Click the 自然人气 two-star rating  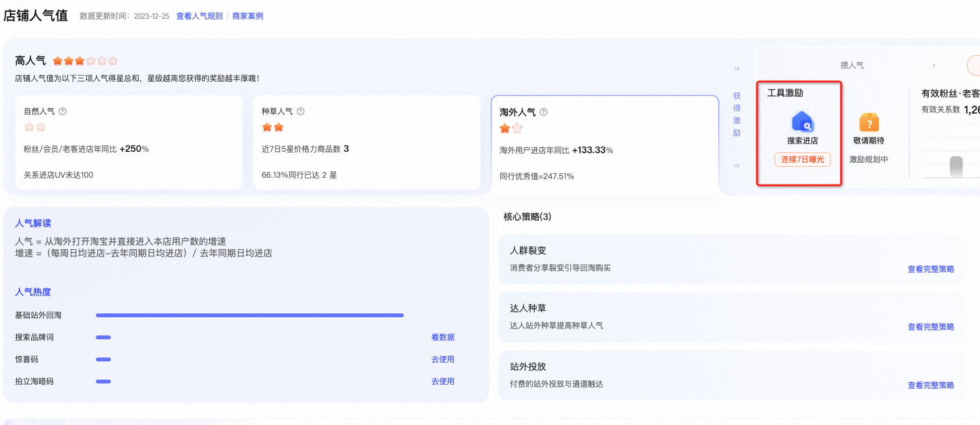pyautogui.click(x=35, y=127)
